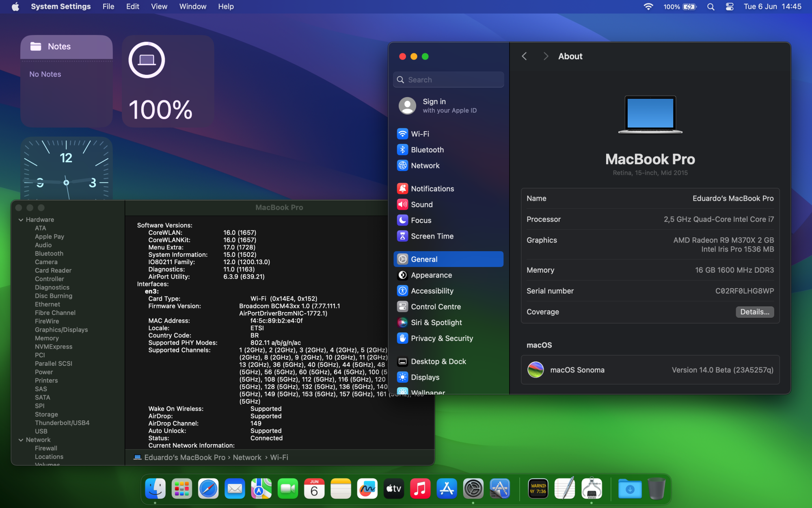Collapse the Hardware tree section
This screenshot has width=812, height=508.
(x=21, y=220)
